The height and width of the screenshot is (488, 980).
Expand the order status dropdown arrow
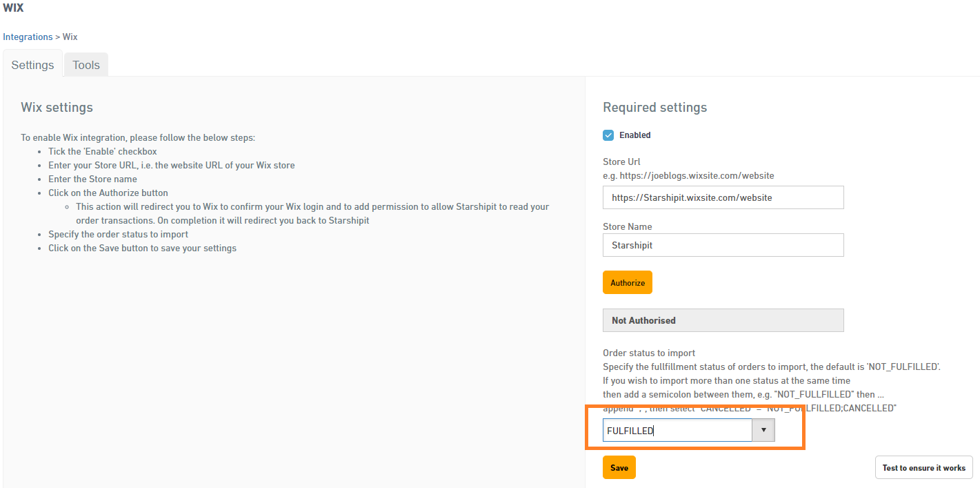point(763,430)
